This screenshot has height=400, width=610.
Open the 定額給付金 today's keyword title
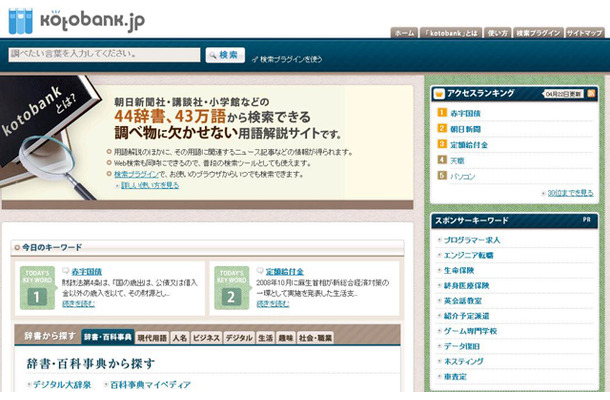click(x=285, y=271)
